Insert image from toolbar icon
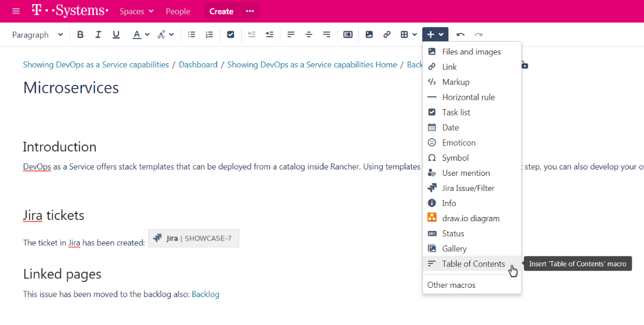 click(x=369, y=35)
